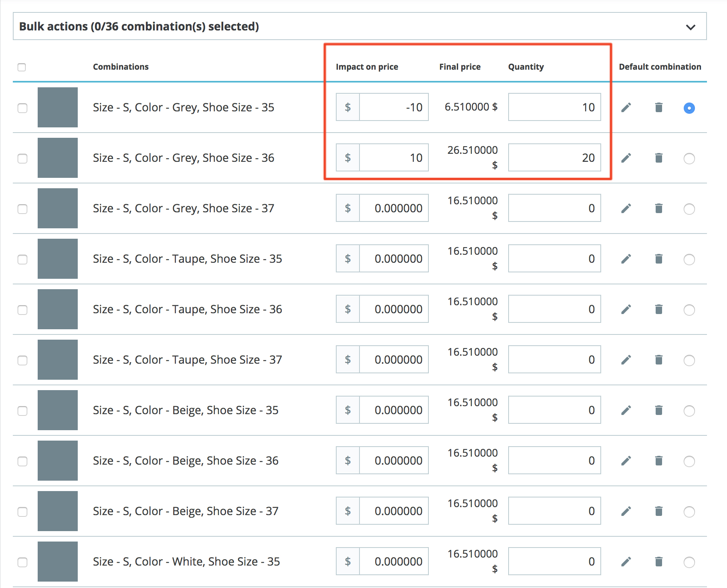Set Beige Shoe Size 36 as default combination

[x=689, y=461]
